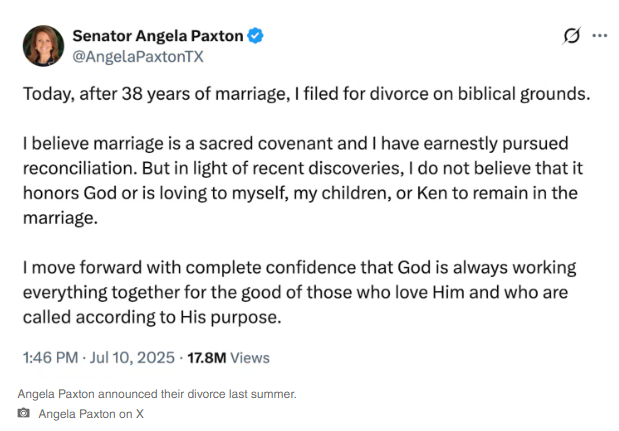The height and width of the screenshot is (431, 619).
Task: Click the 1:46 PM timestamp
Action: click(51, 357)
